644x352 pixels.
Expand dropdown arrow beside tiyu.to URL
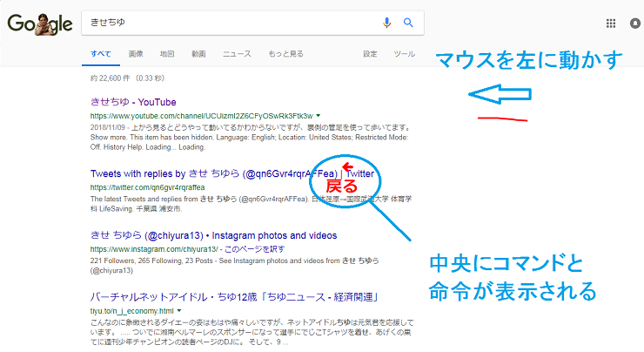coord(179,311)
